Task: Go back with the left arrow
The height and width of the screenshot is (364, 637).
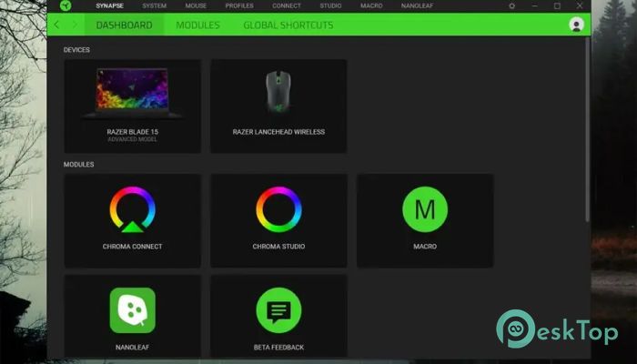Action: [56, 25]
